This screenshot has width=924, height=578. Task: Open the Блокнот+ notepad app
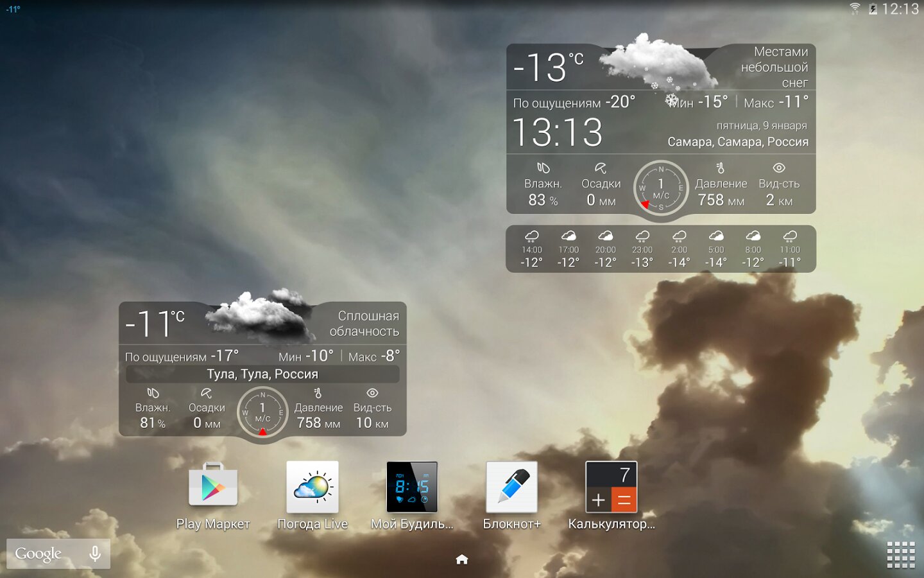pos(511,487)
